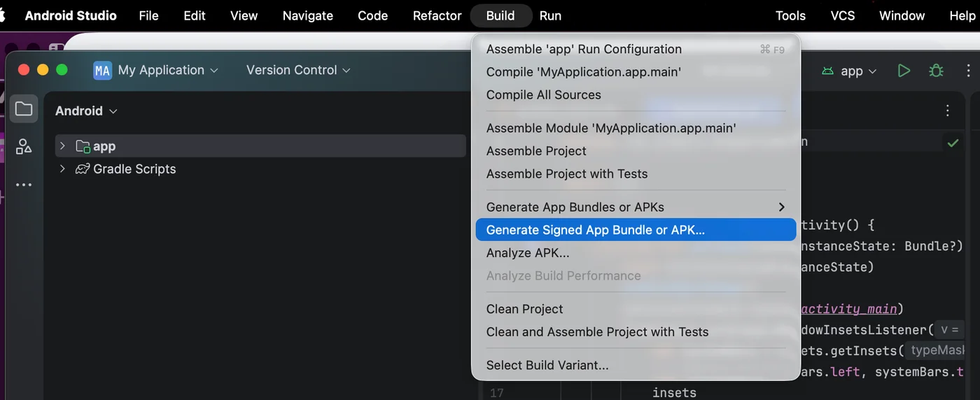Choose Assemble Project menu entry

(636, 151)
